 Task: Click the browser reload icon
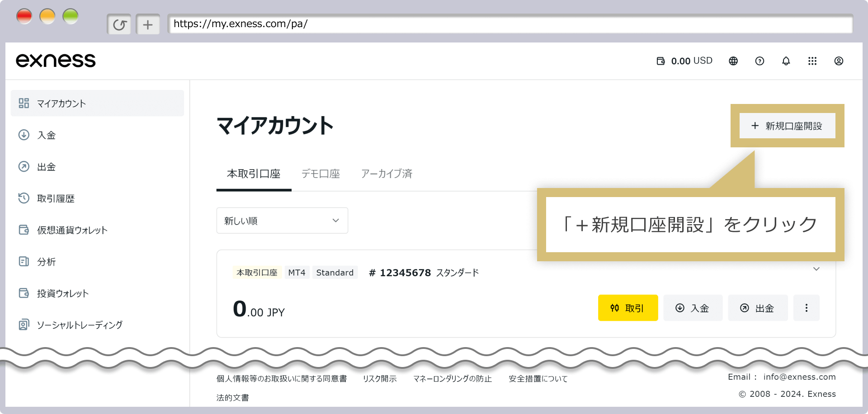point(119,24)
